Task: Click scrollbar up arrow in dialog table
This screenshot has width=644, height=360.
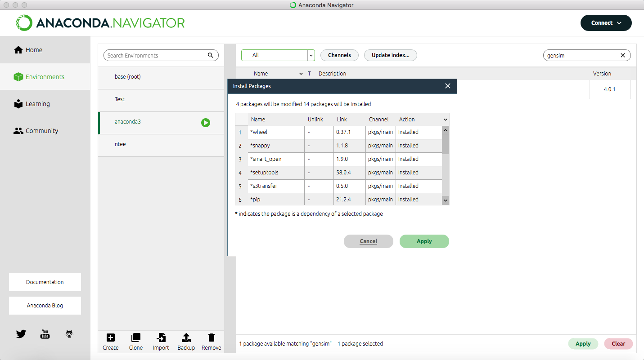Action: pos(446,130)
